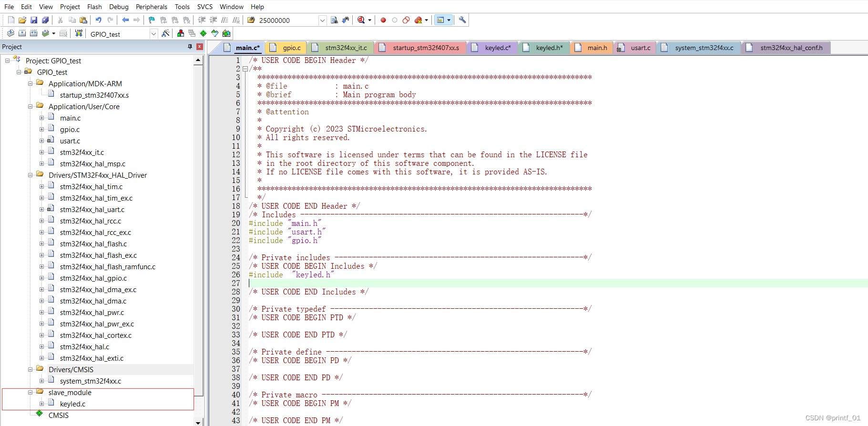Viewport: 868px width, 426px height.
Task: Navigate backwards with blue left arrow
Action: (x=125, y=20)
